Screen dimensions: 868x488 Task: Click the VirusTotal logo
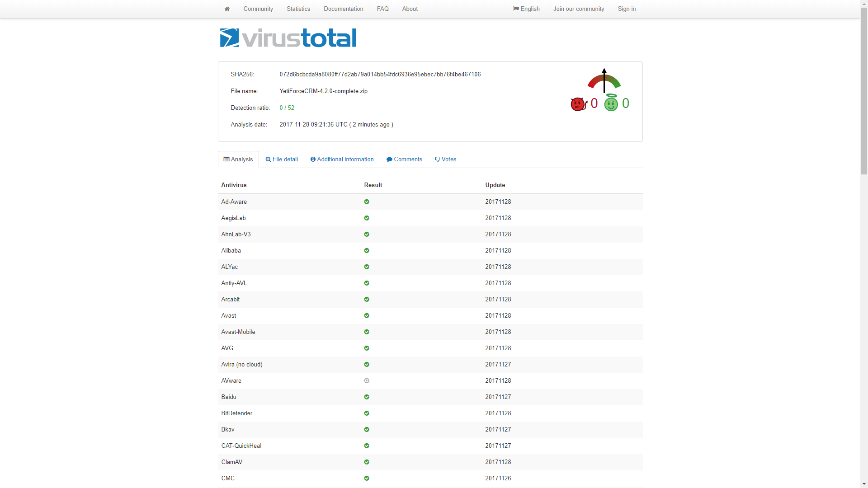click(x=288, y=38)
